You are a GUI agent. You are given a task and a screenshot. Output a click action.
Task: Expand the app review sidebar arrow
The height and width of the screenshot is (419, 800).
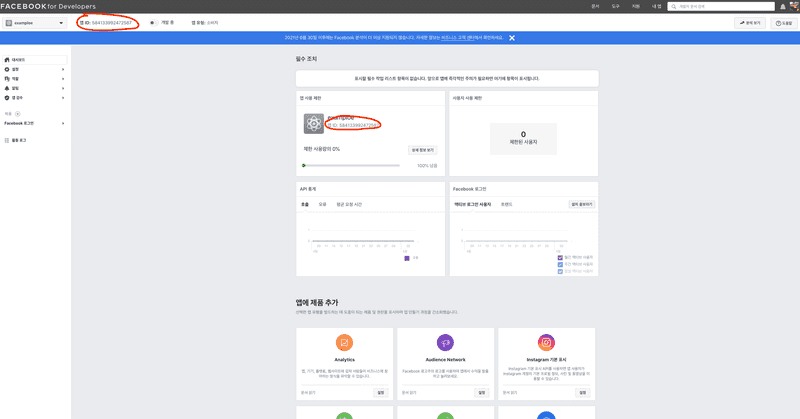pyautogui.click(x=63, y=97)
